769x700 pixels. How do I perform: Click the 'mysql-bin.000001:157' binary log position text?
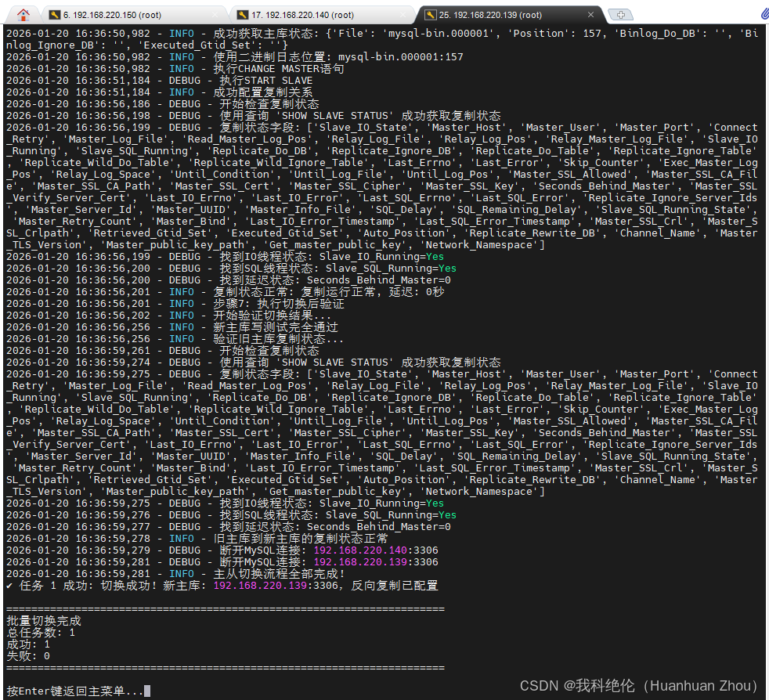[401, 57]
